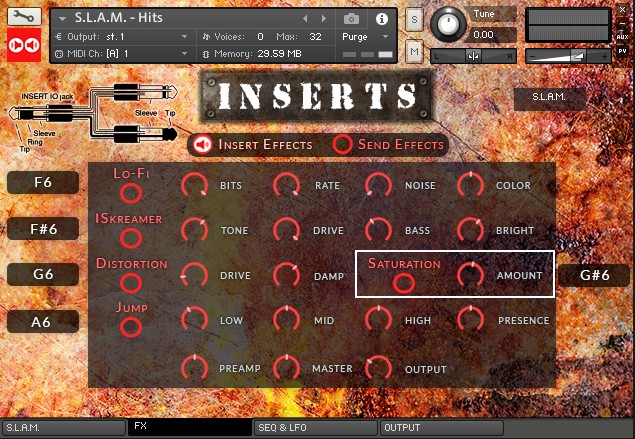Viewport: 635px width, 439px height.
Task: Load previous instrument with left arrow
Action: pyautogui.click(x=305, y=19)
